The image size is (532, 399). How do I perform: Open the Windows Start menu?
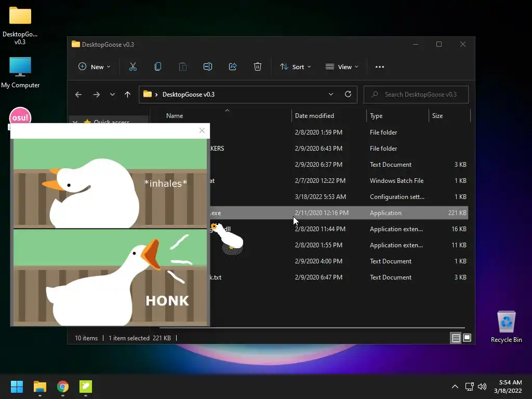[17, 387]
